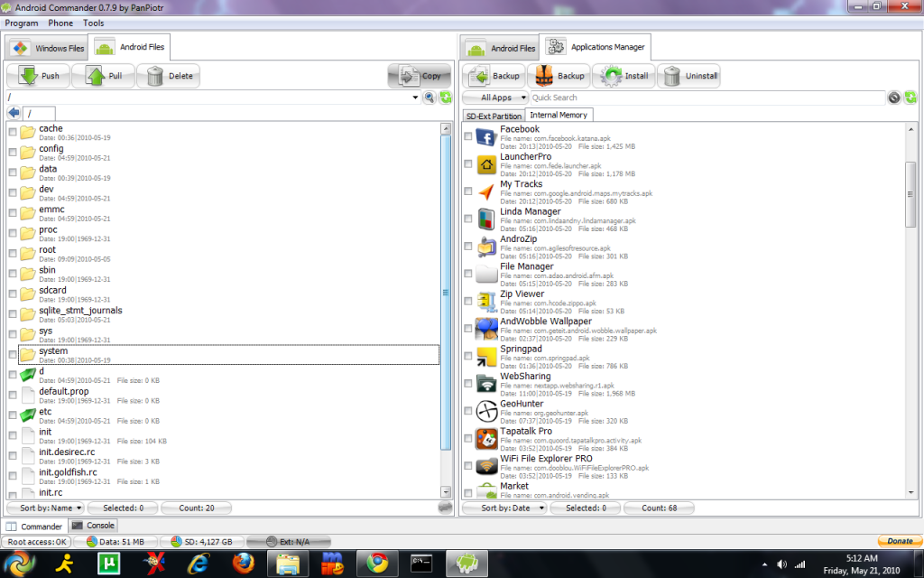Go back with the blue arrow icon
Viewport: 924px width, 578px height.
[14, 113]
